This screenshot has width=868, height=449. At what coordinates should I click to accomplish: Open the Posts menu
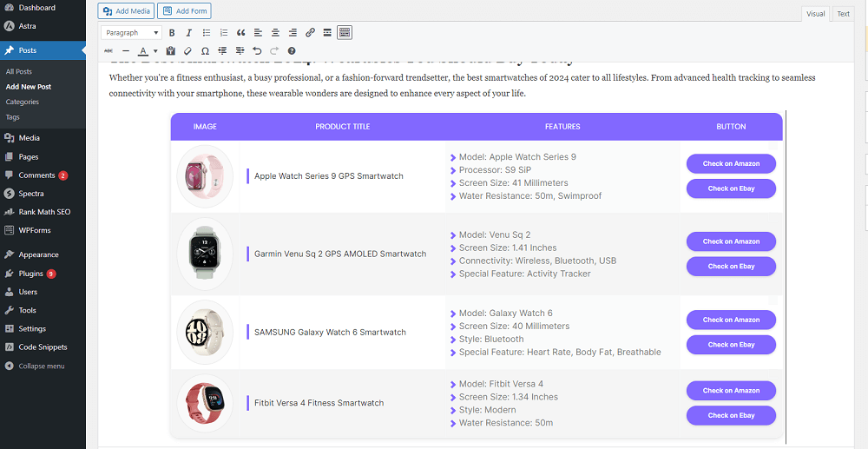[x=43, y=50]
